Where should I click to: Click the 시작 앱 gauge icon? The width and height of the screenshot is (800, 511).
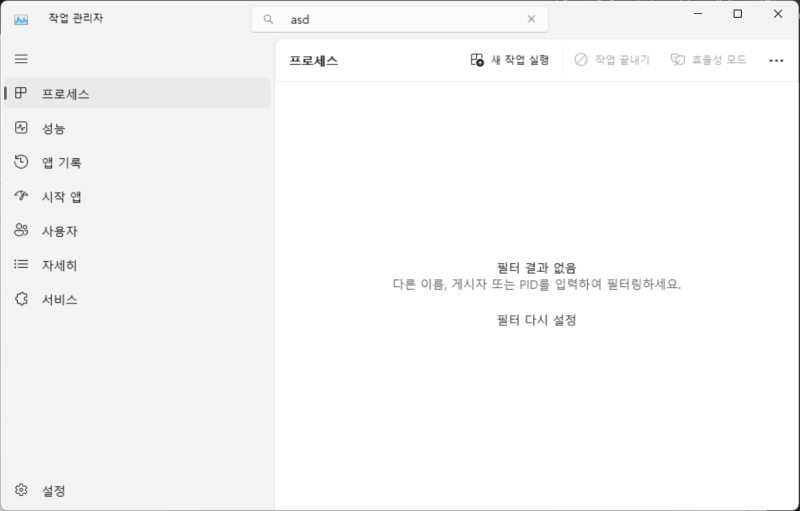point(21,196)
